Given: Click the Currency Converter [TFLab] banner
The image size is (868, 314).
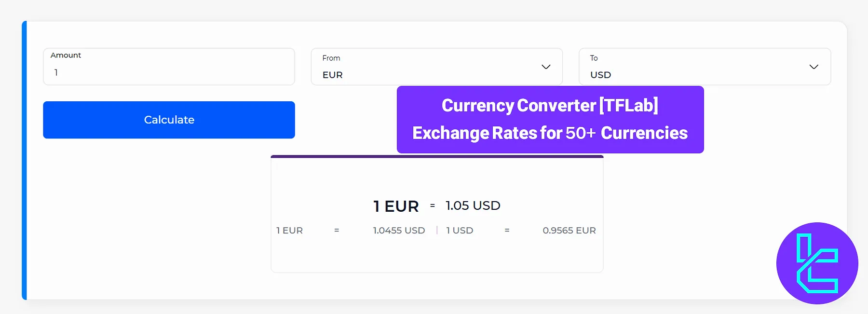Looking at the screenshot, I should click(x=550, y=105).
